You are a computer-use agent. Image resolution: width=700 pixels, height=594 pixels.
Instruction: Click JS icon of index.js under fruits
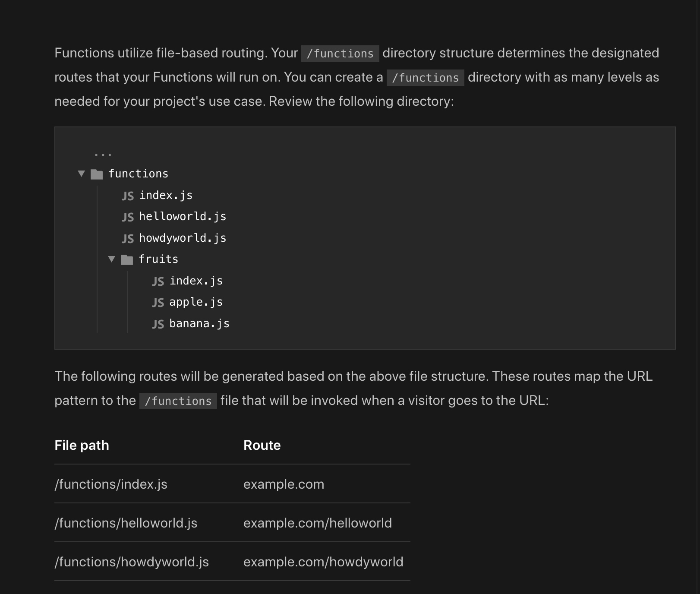[x=158, y=281]
